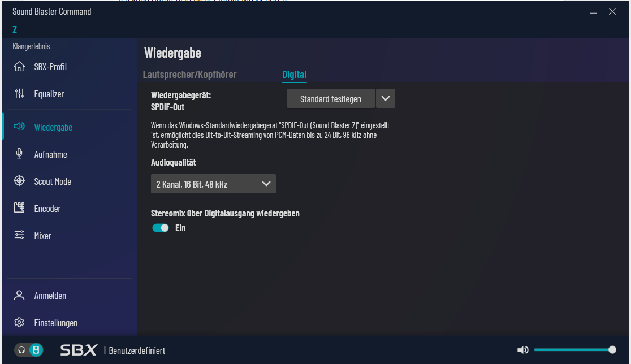
Task: Open Mixer section
Action: coord(42,236)
